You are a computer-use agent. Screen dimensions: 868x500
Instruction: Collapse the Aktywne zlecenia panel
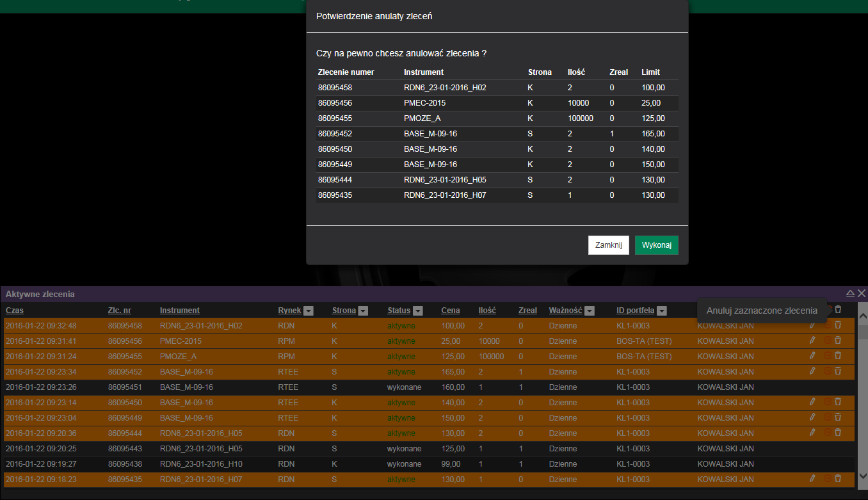pyautogui.click(x=850, y=293)
